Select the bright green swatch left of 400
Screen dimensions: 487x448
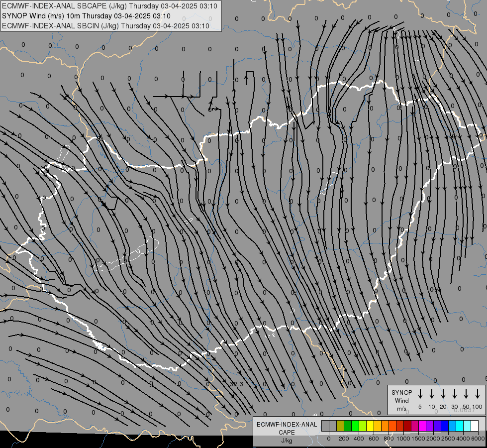tap(355, 426)
